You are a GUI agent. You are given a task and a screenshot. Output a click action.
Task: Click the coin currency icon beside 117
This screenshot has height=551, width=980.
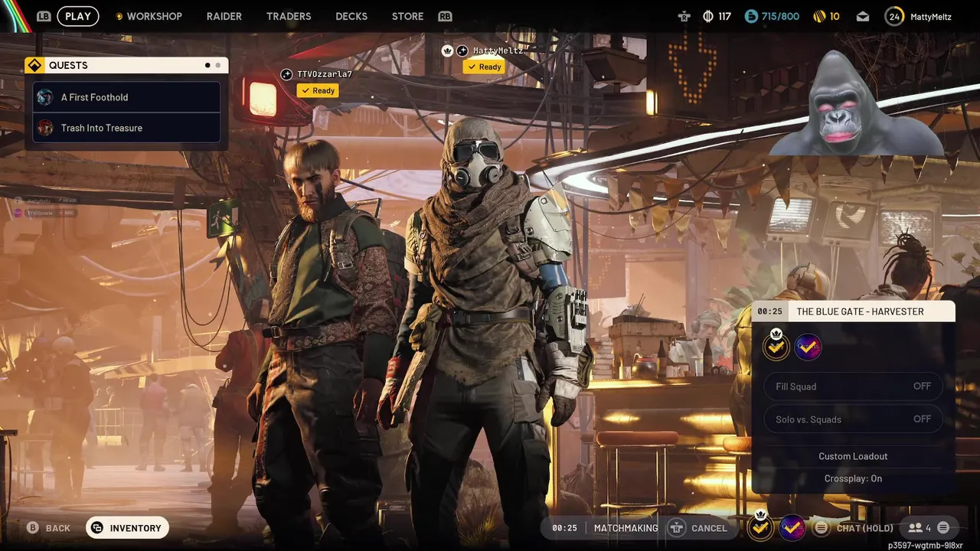pos(708,16)
